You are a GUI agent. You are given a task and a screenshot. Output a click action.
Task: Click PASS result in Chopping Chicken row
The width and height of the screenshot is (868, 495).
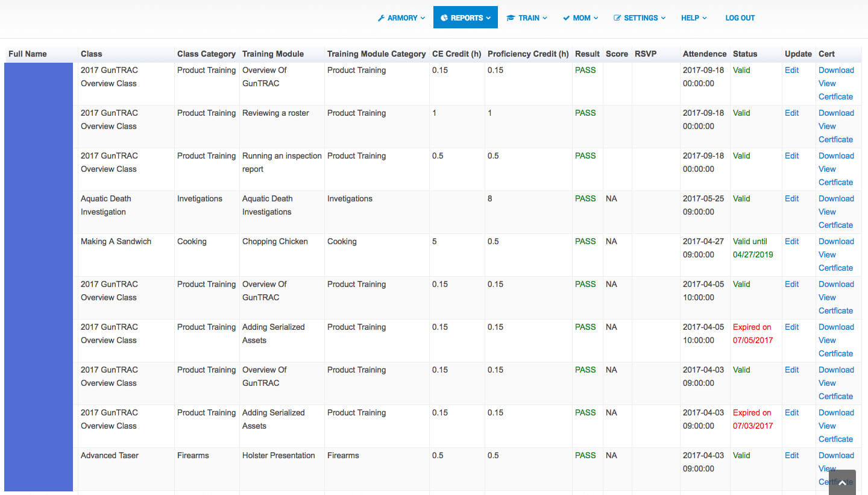[585, 241]
